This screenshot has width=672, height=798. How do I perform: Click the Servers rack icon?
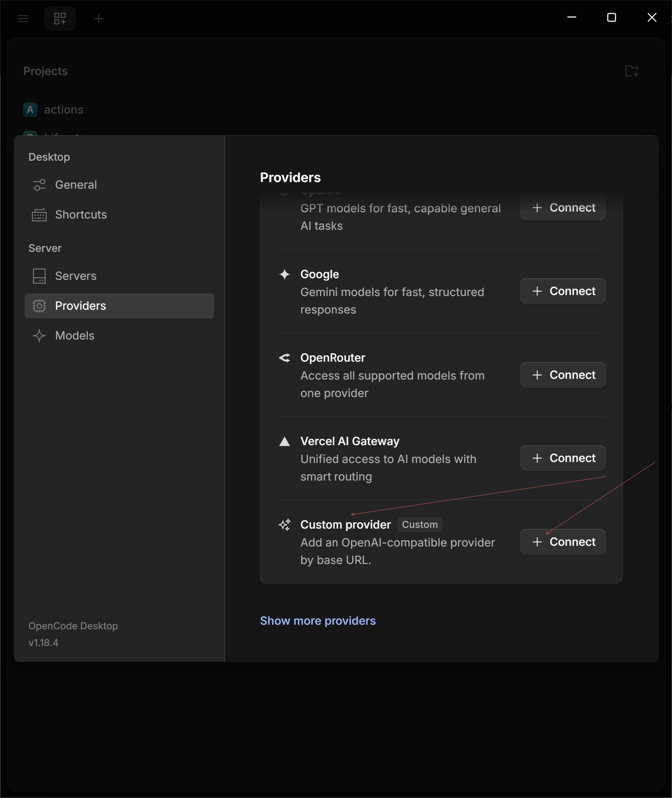[x=39, y=276]
